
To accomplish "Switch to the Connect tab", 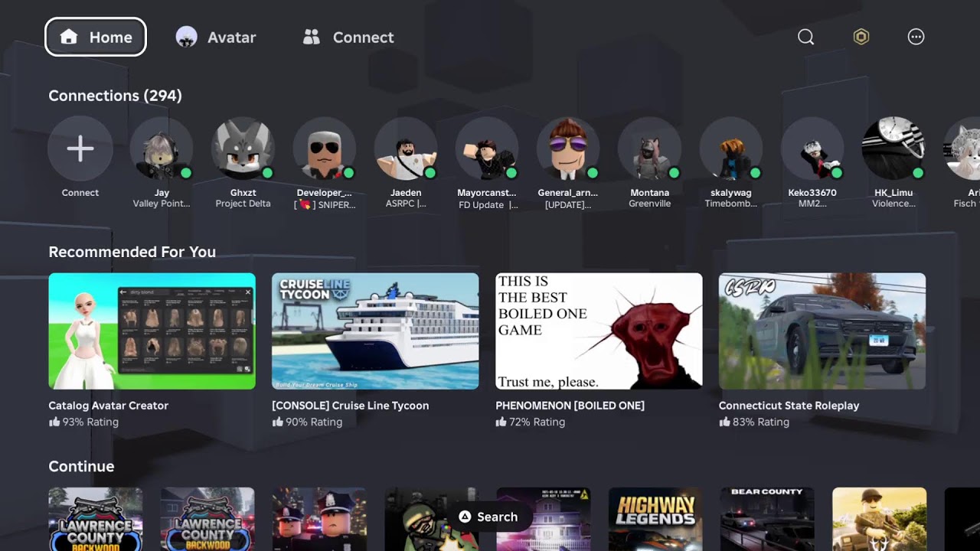I will [x=348, y=37].
